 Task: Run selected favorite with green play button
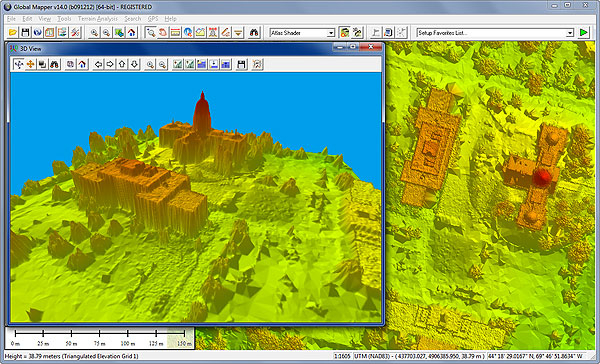(x=584, y=33)
